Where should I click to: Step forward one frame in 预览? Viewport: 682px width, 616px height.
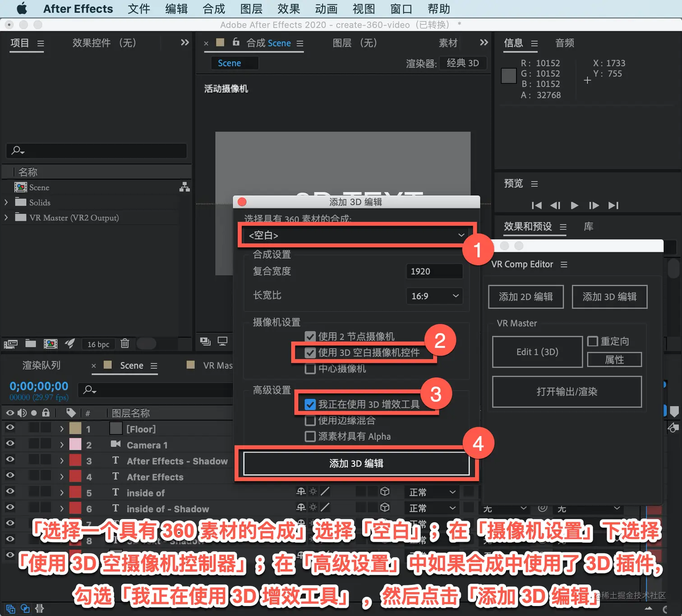(594, 205)
